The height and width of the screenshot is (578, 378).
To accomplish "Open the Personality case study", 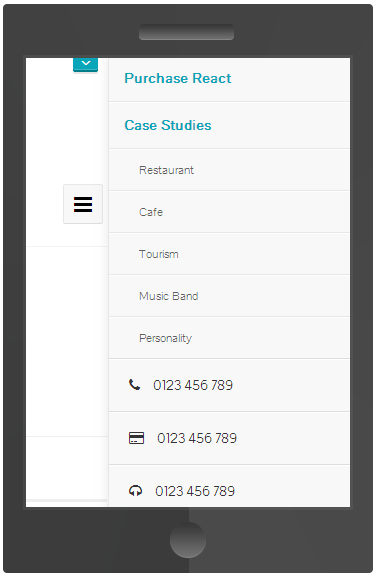I will pos(165,338).
